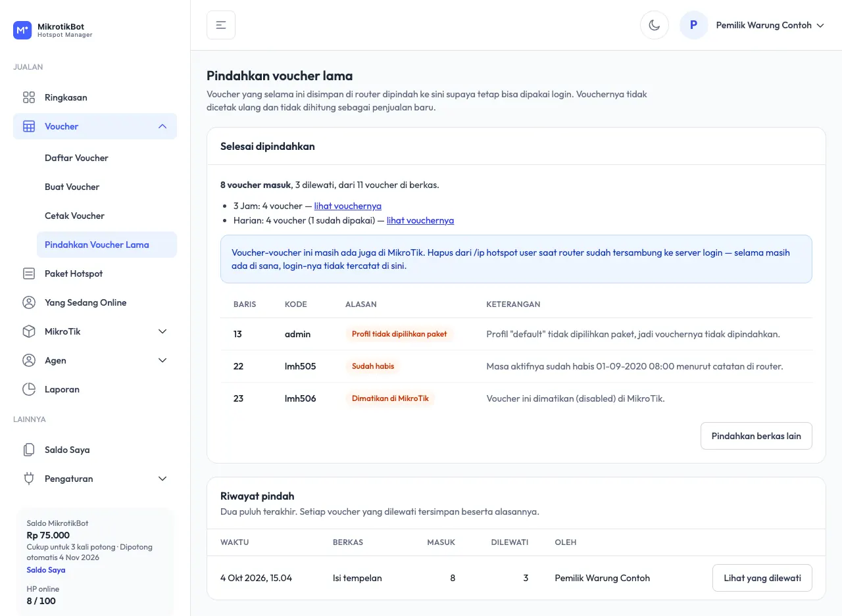842x616 pixels.
Task: Toggle the sidebar with the hamburger button
Action: [221, 25]
